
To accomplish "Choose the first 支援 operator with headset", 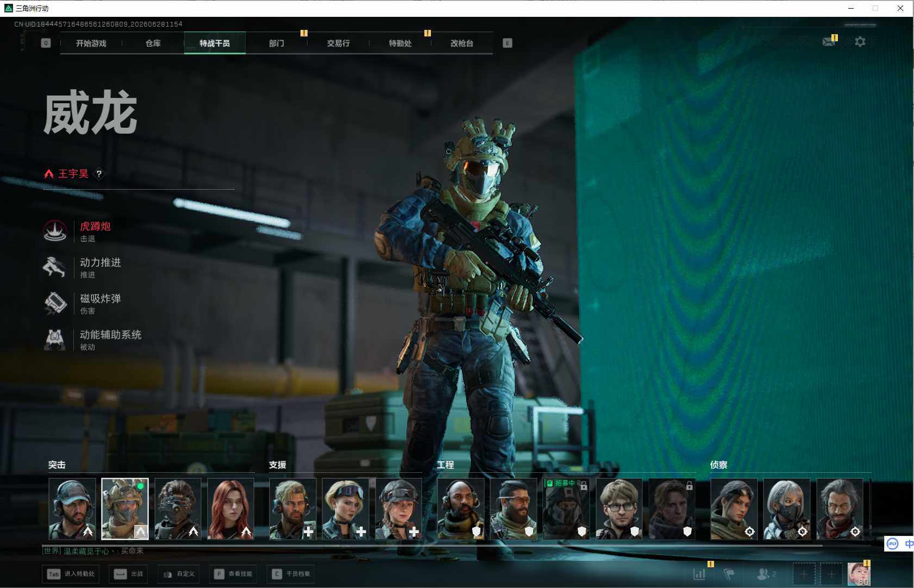I will [293, 509].
